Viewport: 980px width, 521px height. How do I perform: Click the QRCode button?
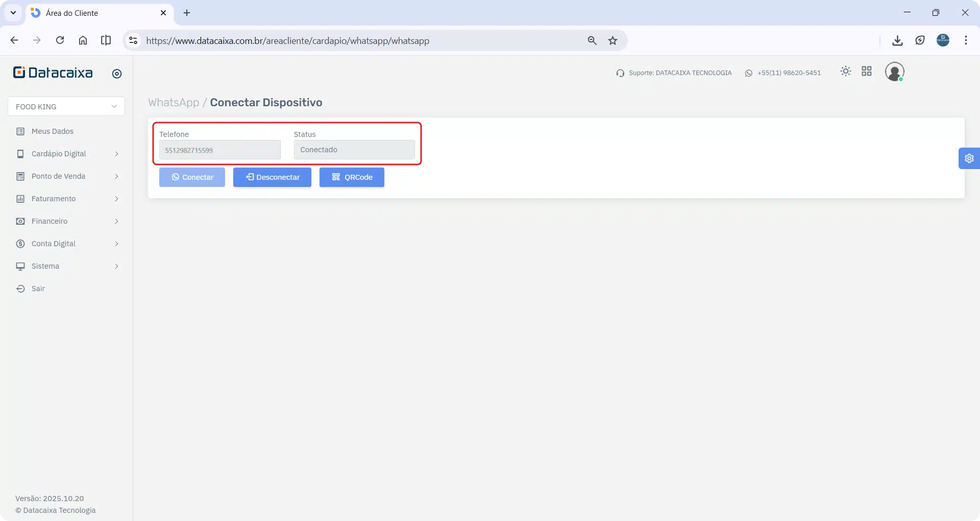click(352, 177)
